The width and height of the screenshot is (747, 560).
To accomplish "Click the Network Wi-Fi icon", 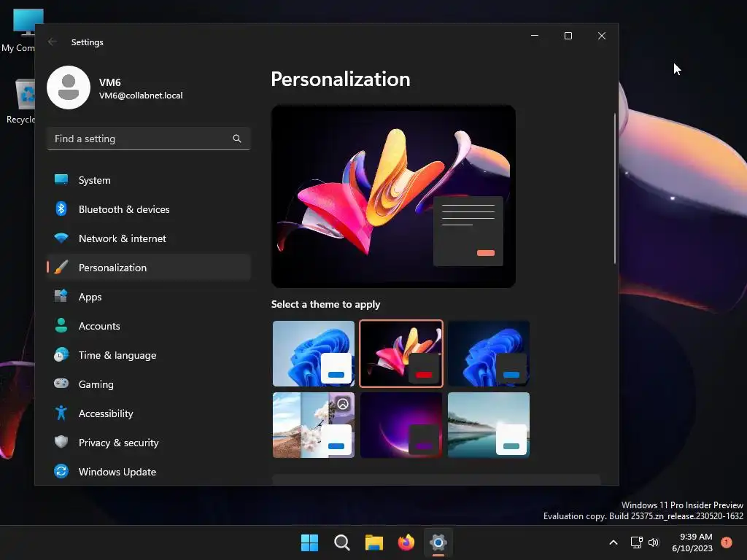I will [x=61, y=238].
